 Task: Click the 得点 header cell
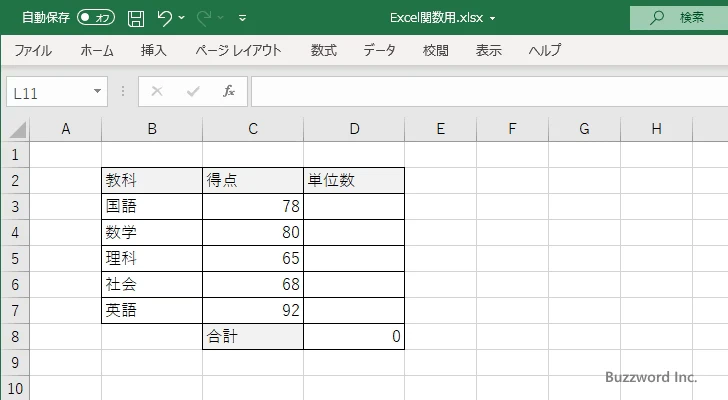tap(253, 181)
